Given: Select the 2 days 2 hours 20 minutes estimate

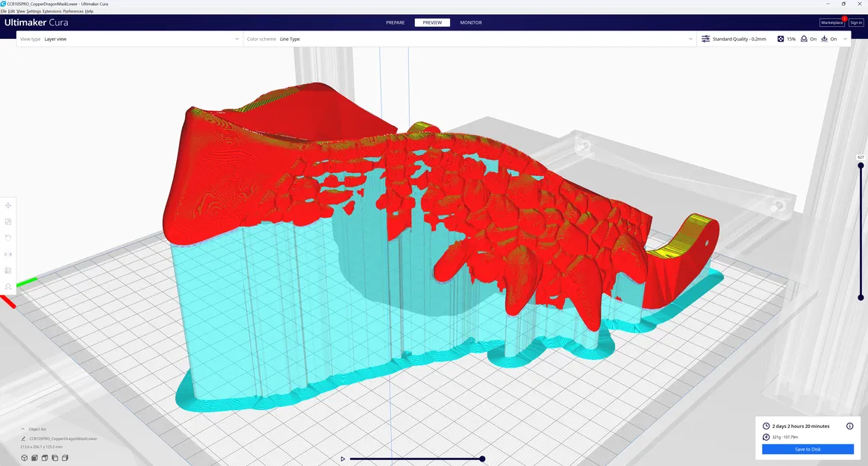Looking at the screenshot, I should (801, 426).
